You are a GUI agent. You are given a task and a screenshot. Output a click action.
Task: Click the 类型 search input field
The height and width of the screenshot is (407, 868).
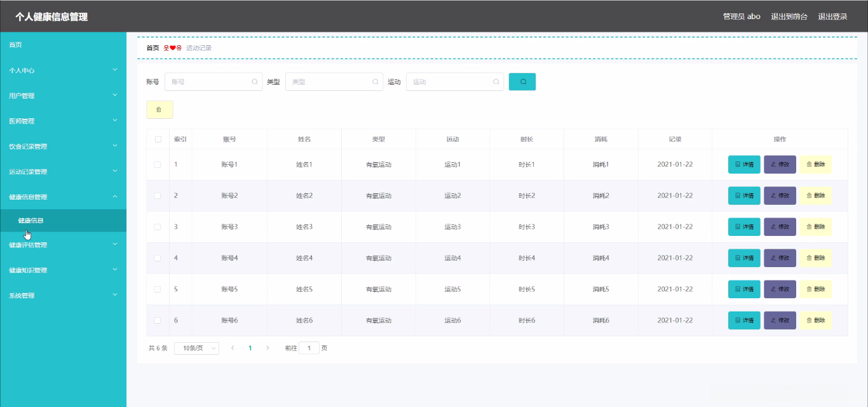(334, 81)
